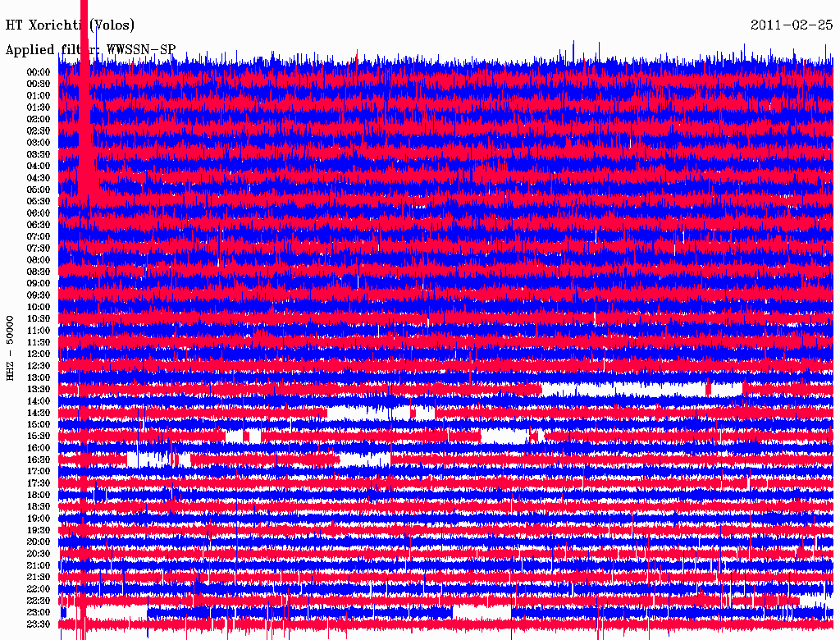Select the 23:00 trace label
Image resolution: width=840 pixels, height=640 pixels.
[38, 612]
